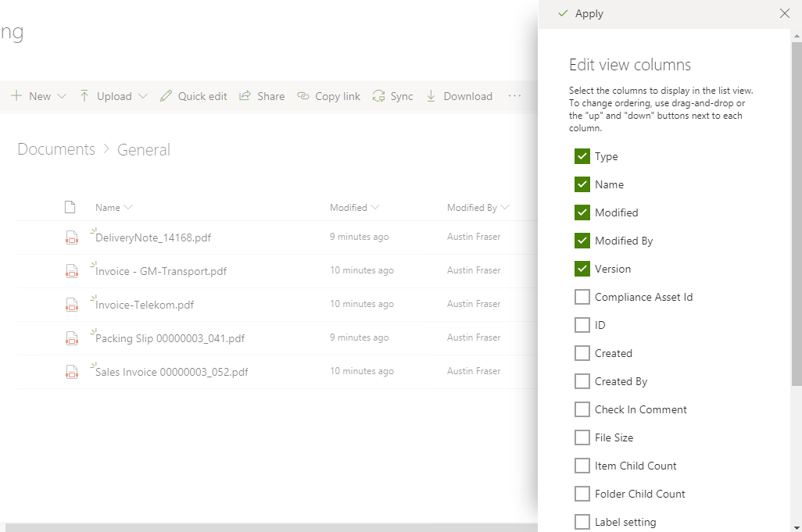
Task: Click the horizontal scrollbar under file list
Action: click(x=271, y=527)
